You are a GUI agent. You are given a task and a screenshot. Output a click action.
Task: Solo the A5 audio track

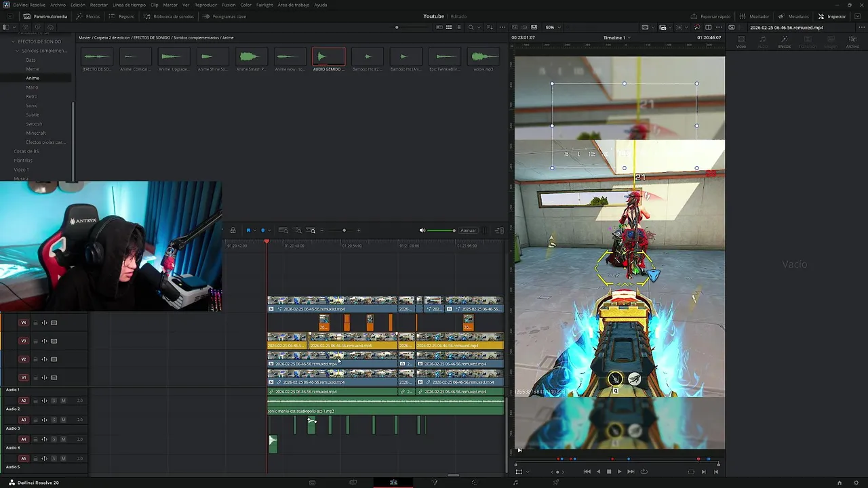[x=54, y=458]
